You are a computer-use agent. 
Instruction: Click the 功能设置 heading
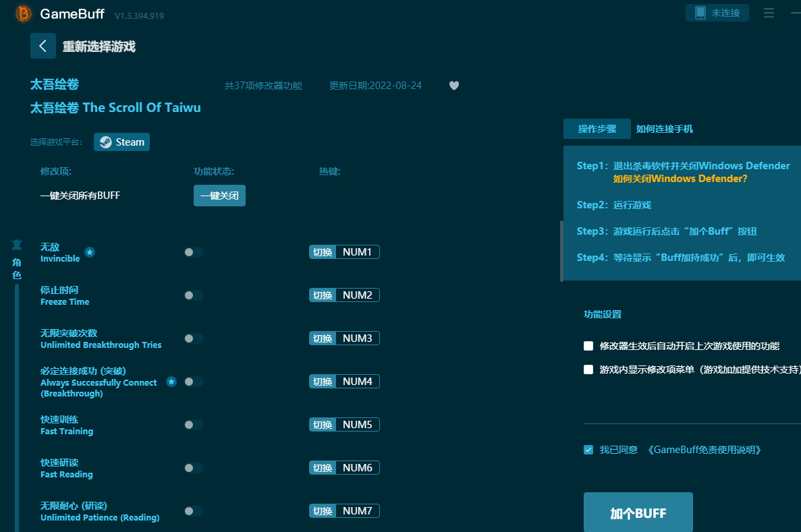603,314
